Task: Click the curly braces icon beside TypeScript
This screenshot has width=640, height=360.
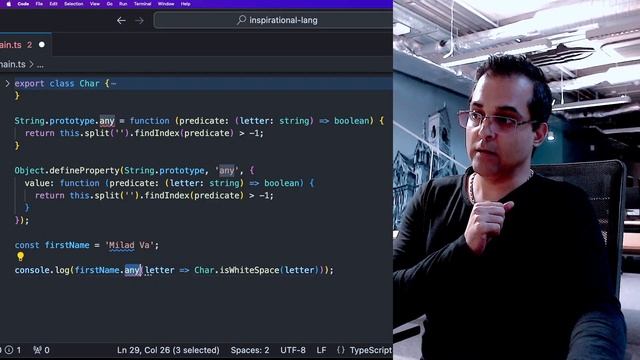Action: (341, 350)
